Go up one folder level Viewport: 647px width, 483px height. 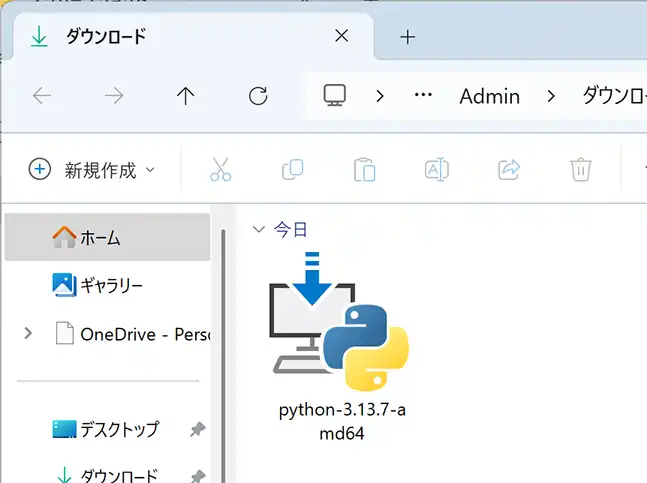pos(185,96)
